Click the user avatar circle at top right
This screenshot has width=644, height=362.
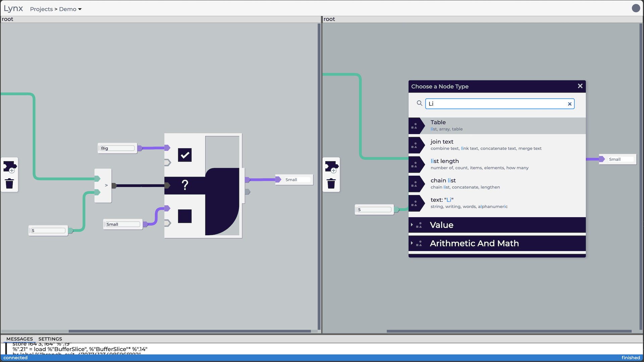tap(636, 8)
